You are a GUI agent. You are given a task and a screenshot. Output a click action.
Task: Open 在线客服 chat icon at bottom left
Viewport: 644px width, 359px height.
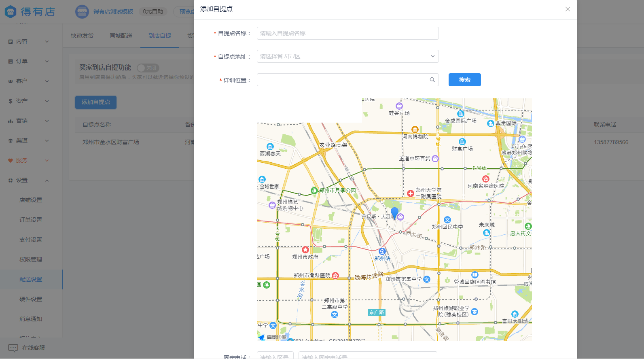pos(13,348)
